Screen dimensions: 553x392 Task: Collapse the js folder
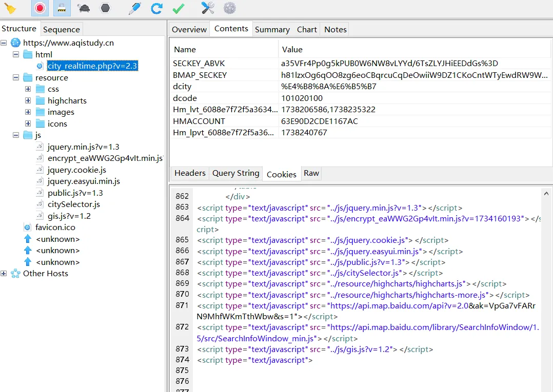[16, 135]
